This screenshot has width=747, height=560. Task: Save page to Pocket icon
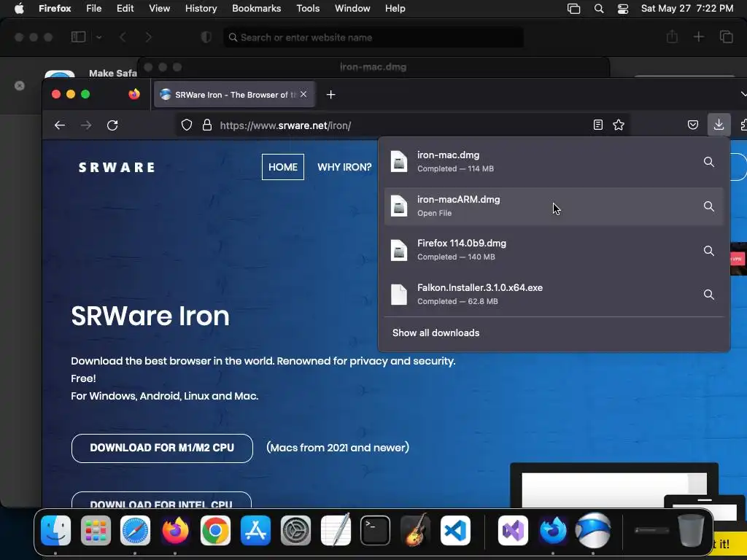point(693,125)
